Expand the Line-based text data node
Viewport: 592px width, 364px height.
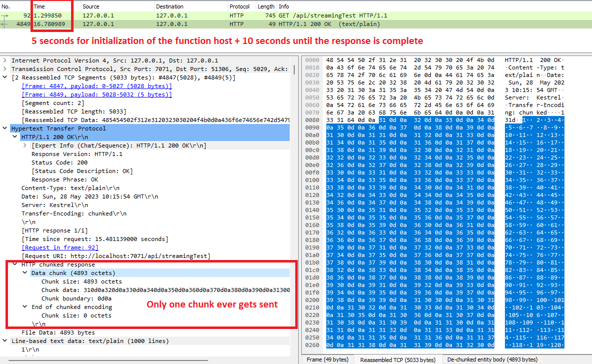5,341
